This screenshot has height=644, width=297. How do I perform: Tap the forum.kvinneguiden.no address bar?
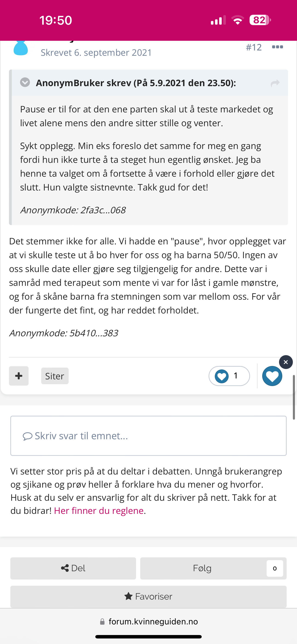coord(148,621)
